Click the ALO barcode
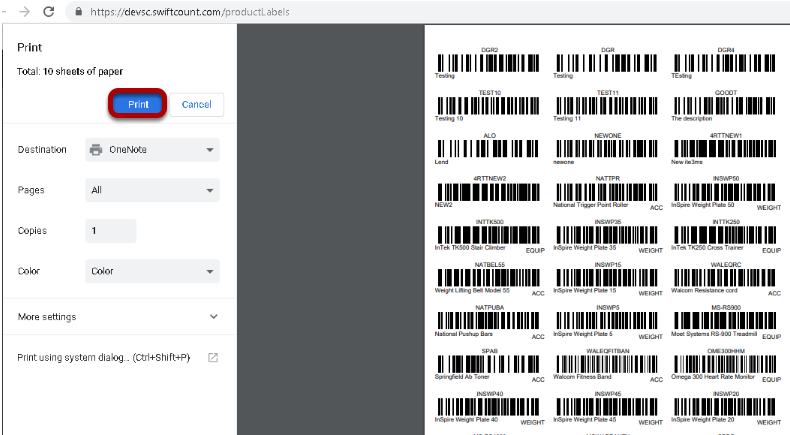The width and height of the screenshot is (790, 435). [x=488, y=149]
